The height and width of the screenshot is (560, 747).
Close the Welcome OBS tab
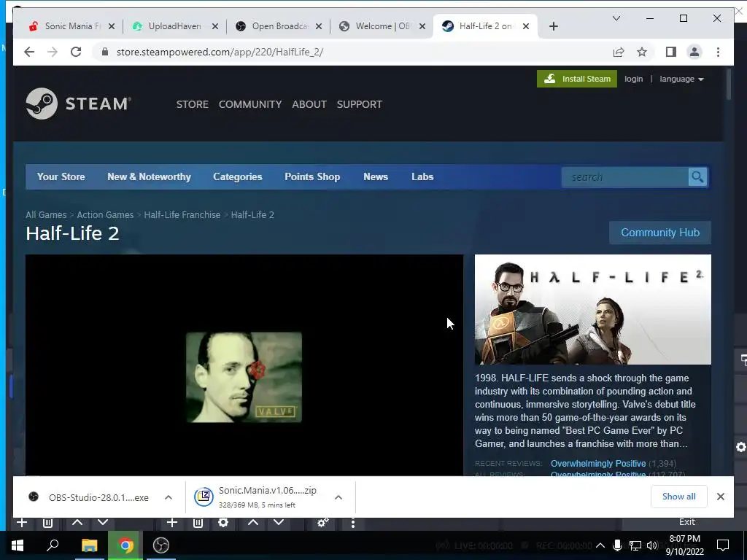click(422, 26)
